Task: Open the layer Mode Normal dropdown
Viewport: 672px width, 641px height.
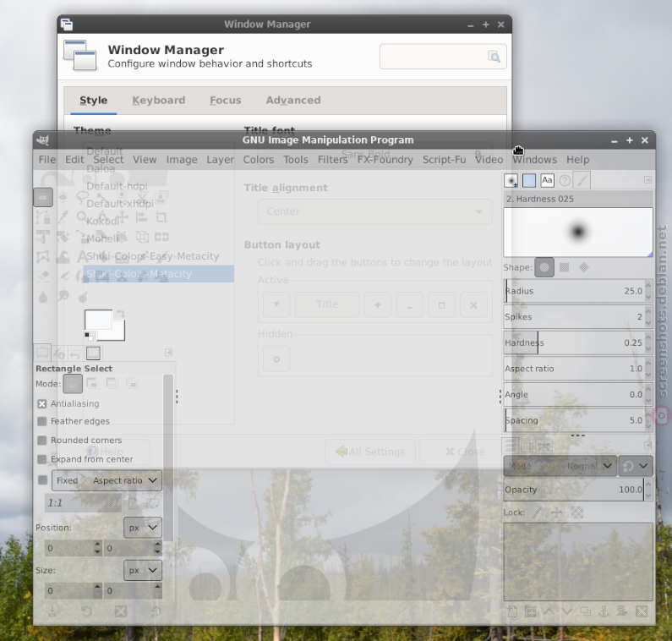Action: pyautogui.click(x=560, y=466)
